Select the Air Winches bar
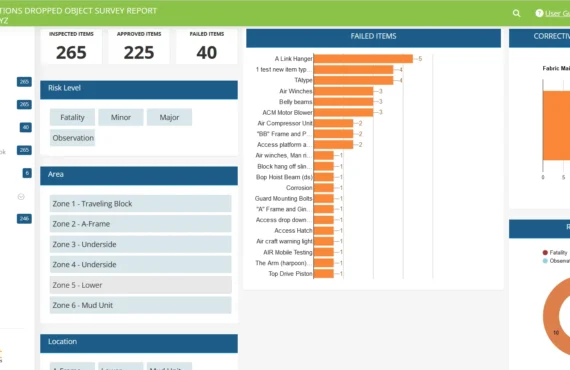The width and height of the screenshot is (570, 370). (344, 91)
